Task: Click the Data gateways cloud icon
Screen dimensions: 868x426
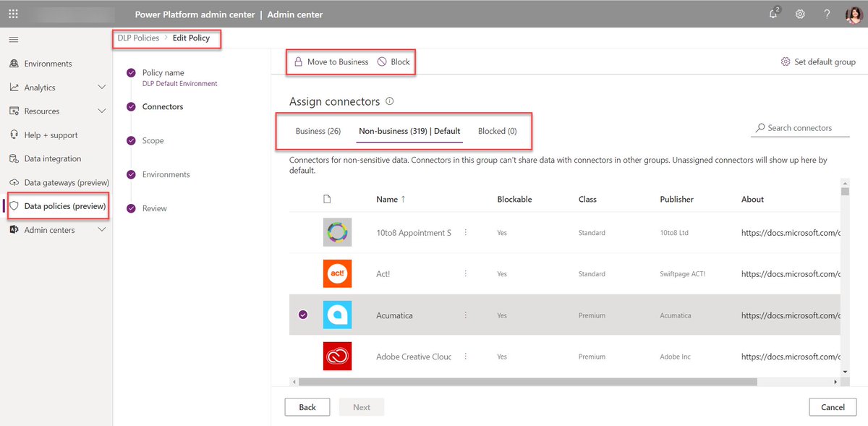Action: click(x=14, y=182)
